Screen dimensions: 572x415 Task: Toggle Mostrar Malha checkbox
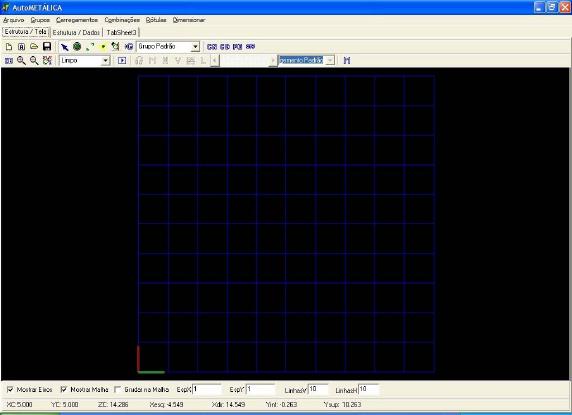click(x=63, y=389)
